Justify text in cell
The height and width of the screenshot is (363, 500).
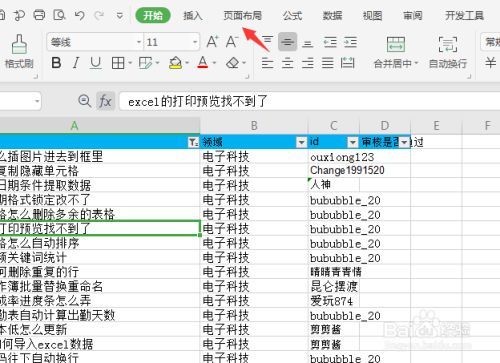click(328, 63)
